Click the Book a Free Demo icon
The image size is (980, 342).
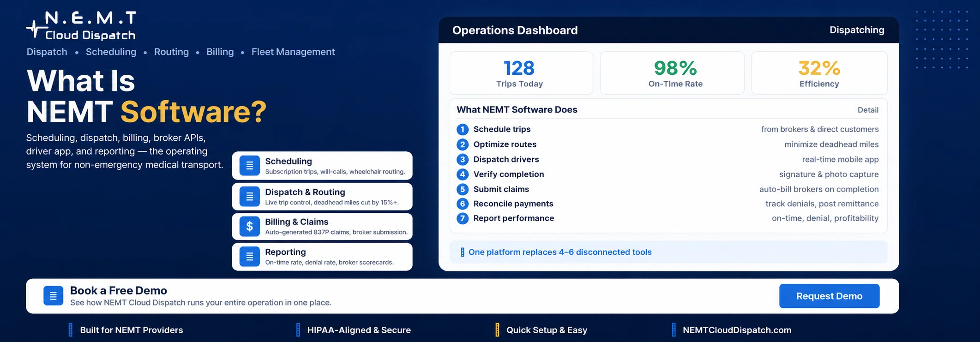(53, 296)
